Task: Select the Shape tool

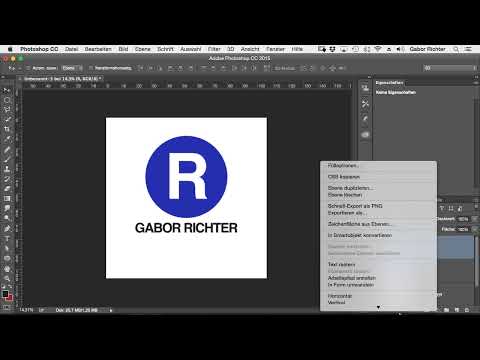Action: 7,258
